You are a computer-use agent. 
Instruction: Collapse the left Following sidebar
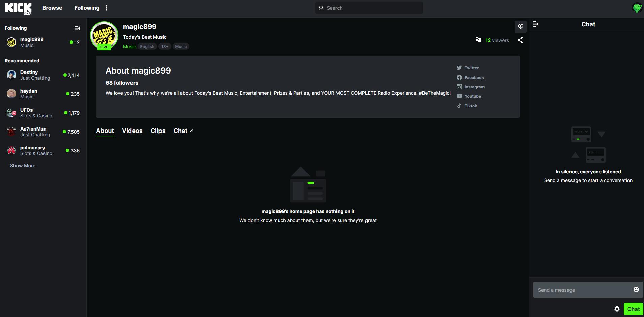[x=77, y=28]
